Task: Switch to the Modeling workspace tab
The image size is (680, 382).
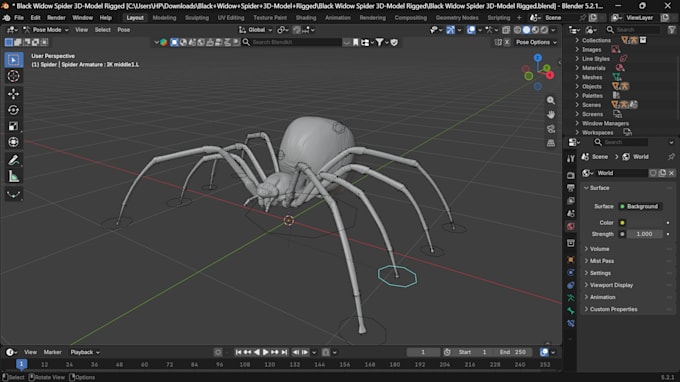Action: (x=164, y=18)
